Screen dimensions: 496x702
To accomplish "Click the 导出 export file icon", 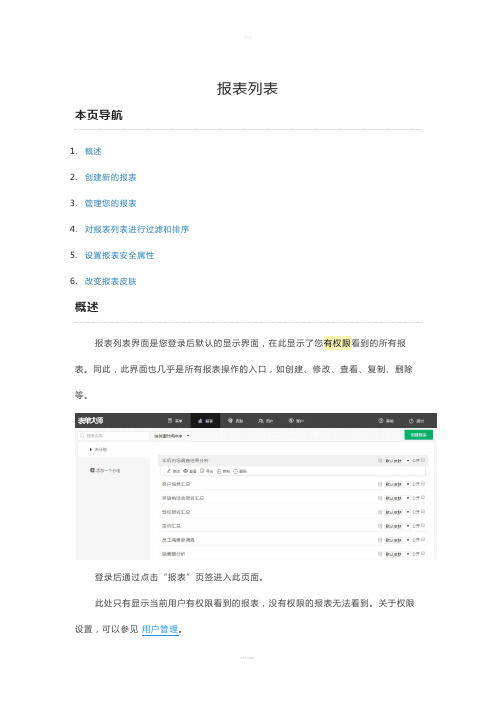I will point(202,471).
